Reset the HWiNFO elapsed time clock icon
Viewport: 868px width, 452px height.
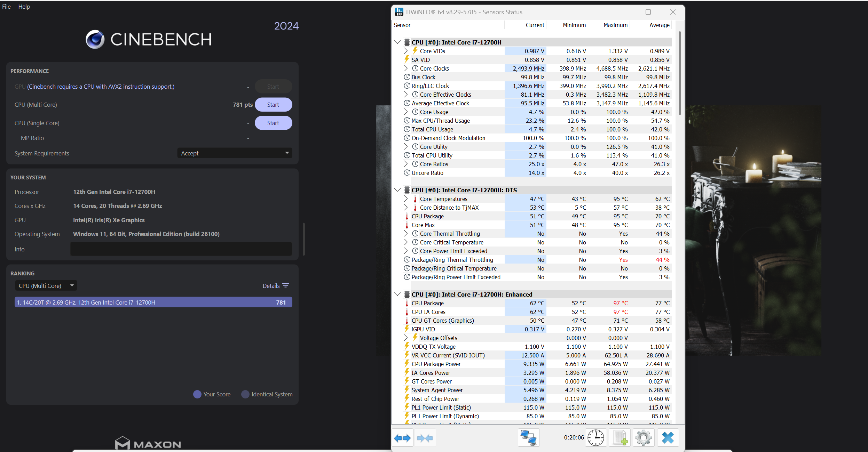(596, 438)
